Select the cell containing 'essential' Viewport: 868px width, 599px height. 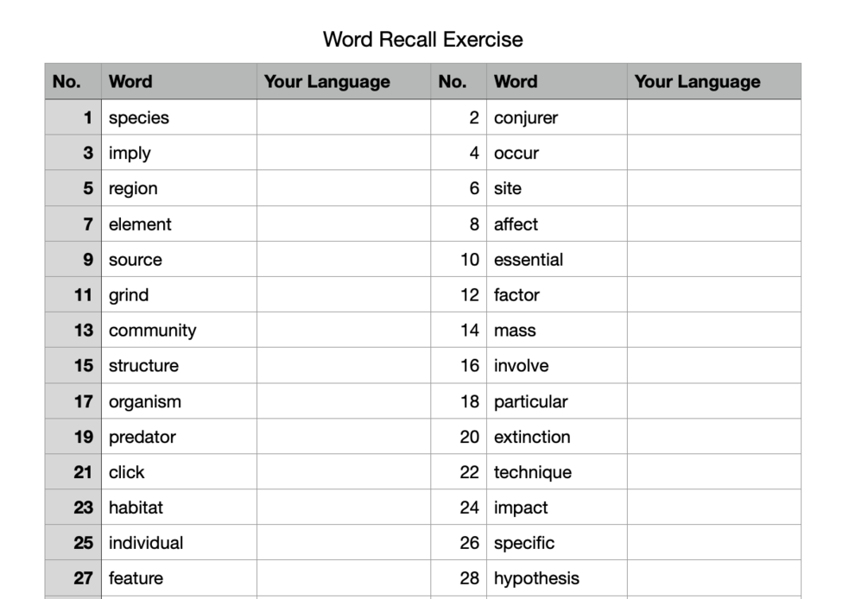[557, 260]
